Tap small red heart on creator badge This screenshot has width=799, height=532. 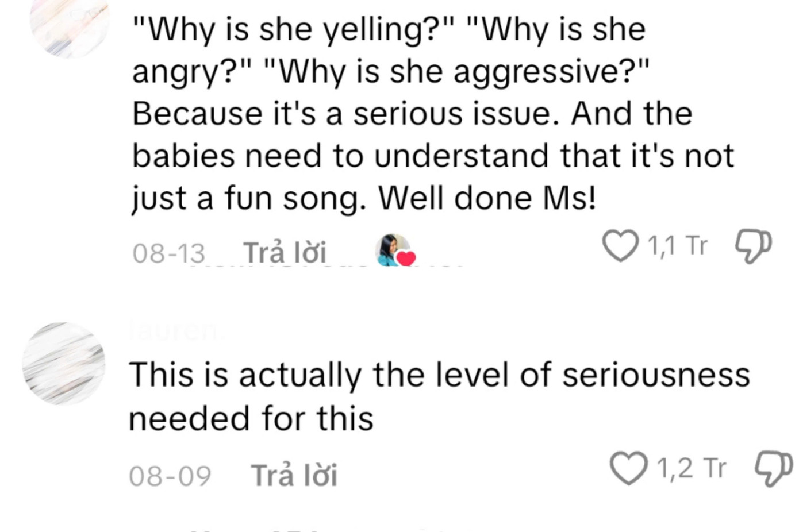click(406, 259)
